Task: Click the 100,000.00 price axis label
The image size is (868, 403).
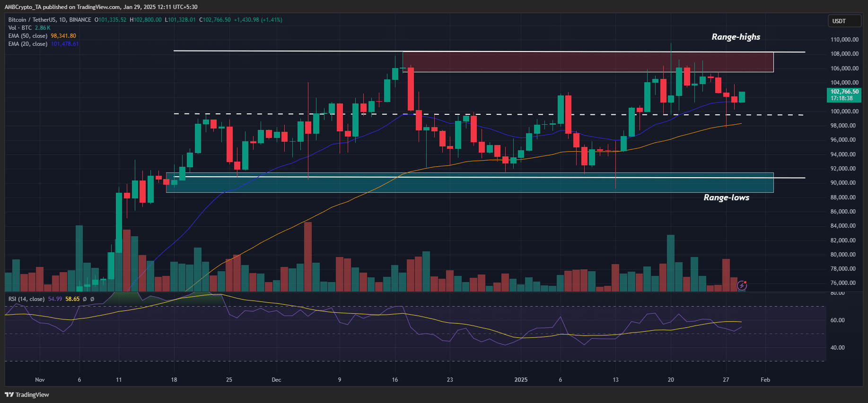Action: coord(844,111)
